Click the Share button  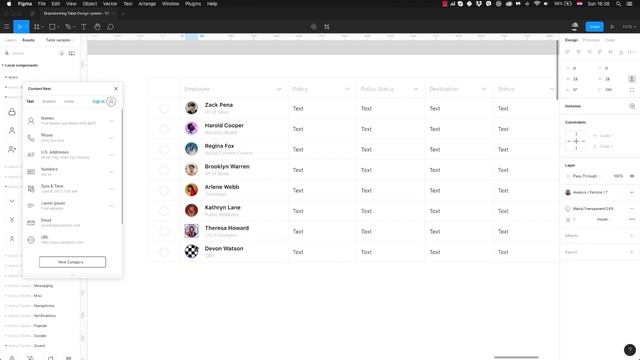tap(594, 27)
